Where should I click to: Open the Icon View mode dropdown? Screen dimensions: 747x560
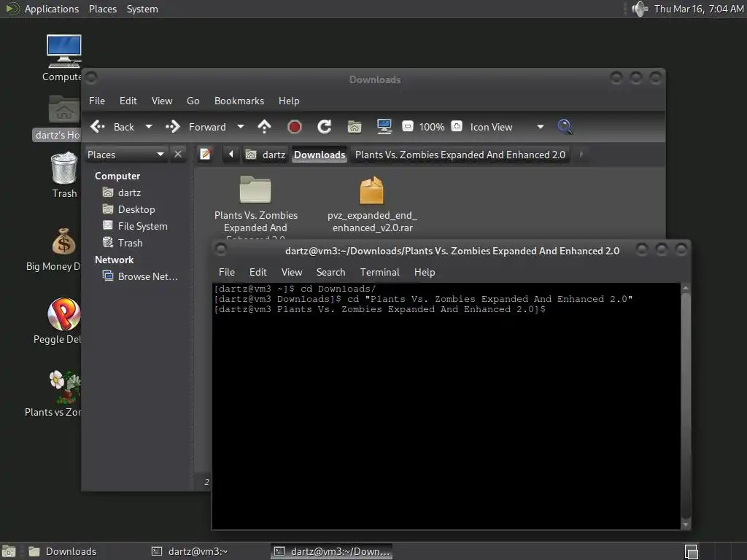pyautogui.click(x=506, y=127)
